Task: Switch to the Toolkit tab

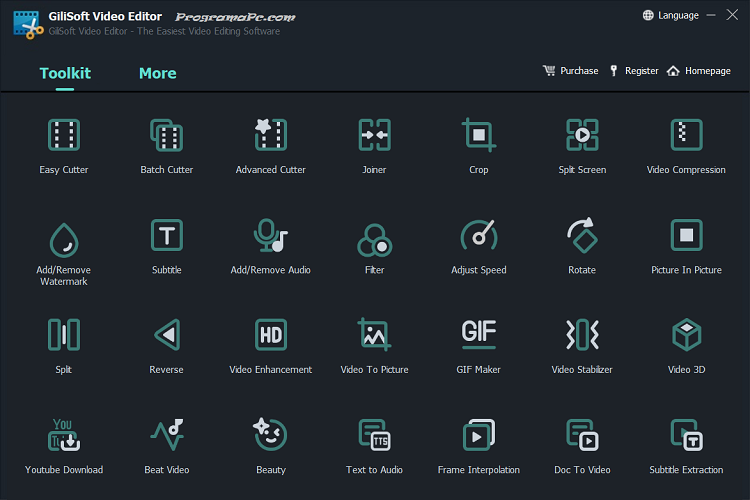Action: pyautogui.click(x=65, y=73)
